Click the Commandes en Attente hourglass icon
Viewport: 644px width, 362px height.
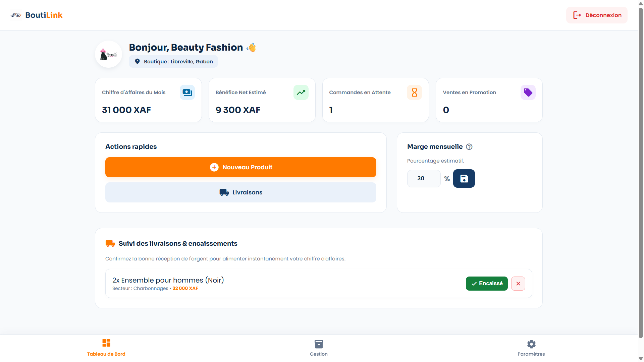point(414,92)
